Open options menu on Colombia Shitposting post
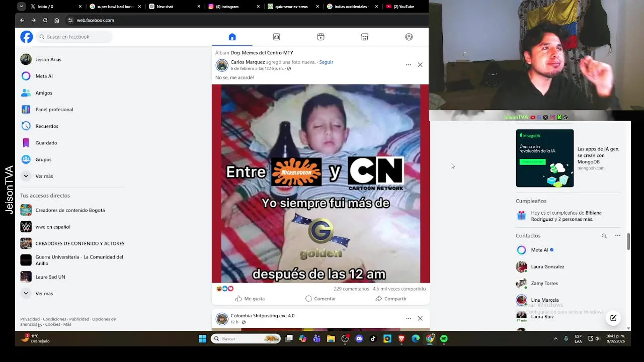The width and height of the screenshot is (644, 362). pyautogui.click(x=409, y=318)
